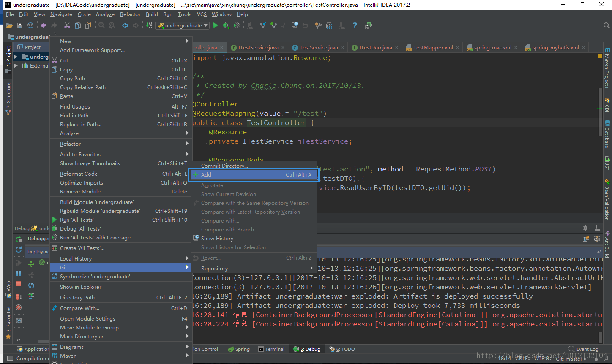Toggle the 2: Favorites side tool window
The image size is (612, 364).
pyautogui.click(x=8, y=323)
